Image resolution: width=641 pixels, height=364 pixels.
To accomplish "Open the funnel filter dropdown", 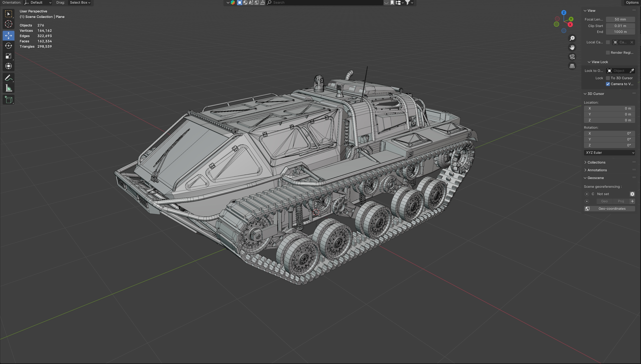I will 409,2.
